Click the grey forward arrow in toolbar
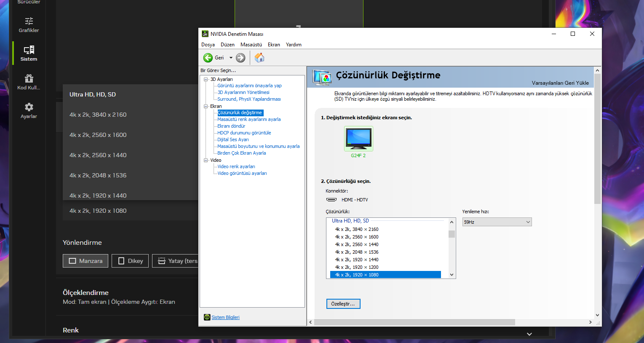This screenshot has width=644, height=343. [240, 58]
